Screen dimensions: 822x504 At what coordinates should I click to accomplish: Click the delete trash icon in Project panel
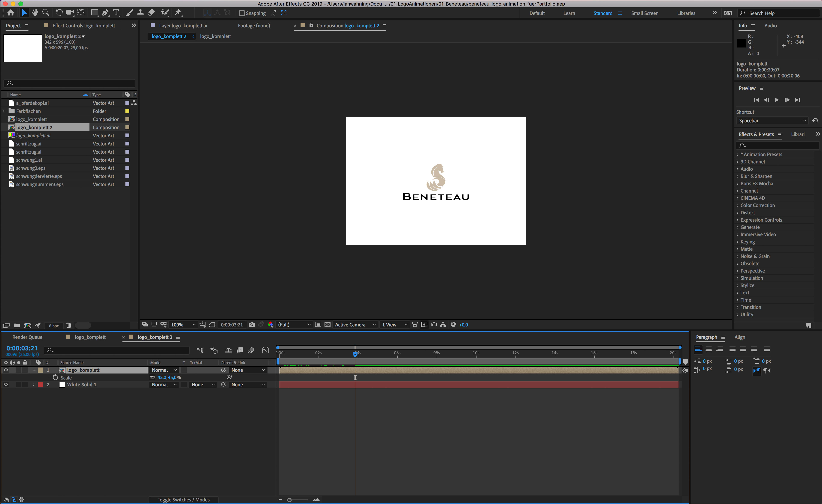click(x=68, y=325)
